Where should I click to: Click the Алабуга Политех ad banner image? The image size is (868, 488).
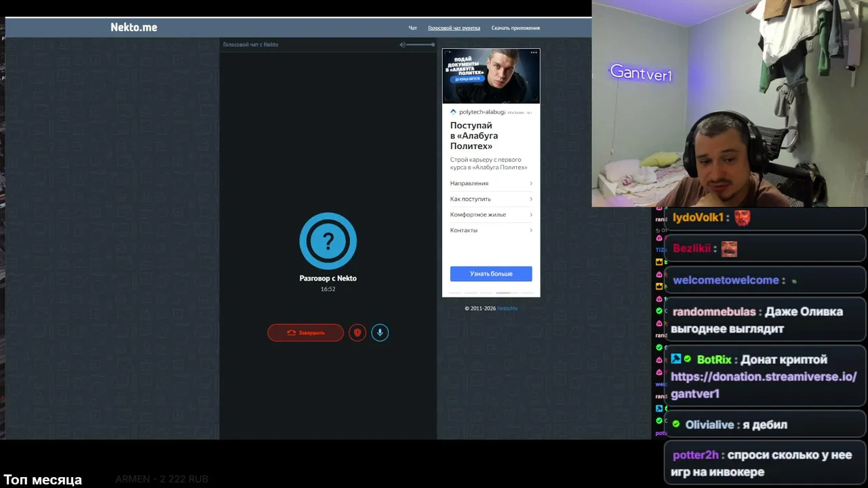coord(491,76)
